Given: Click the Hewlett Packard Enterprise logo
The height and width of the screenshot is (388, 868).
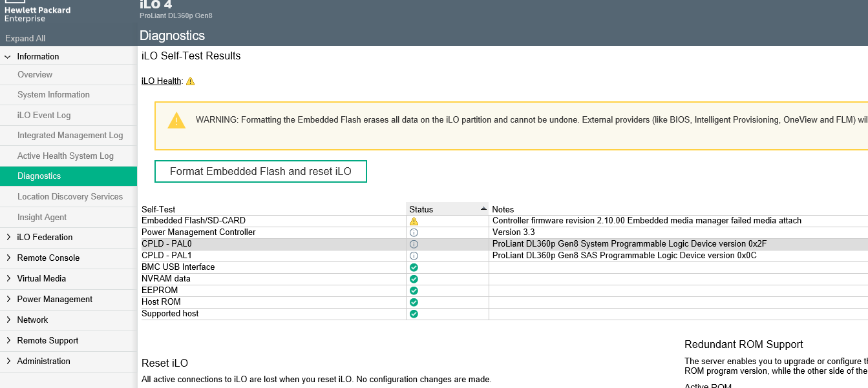Looking at the screenshot, I should pyautogui.click(x=37, y=9).
